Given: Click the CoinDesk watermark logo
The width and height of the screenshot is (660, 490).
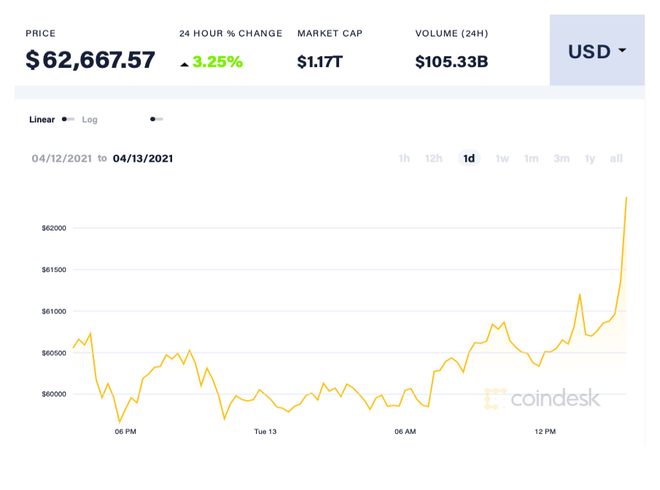Looking at the screenshot, I should (542, 398).
